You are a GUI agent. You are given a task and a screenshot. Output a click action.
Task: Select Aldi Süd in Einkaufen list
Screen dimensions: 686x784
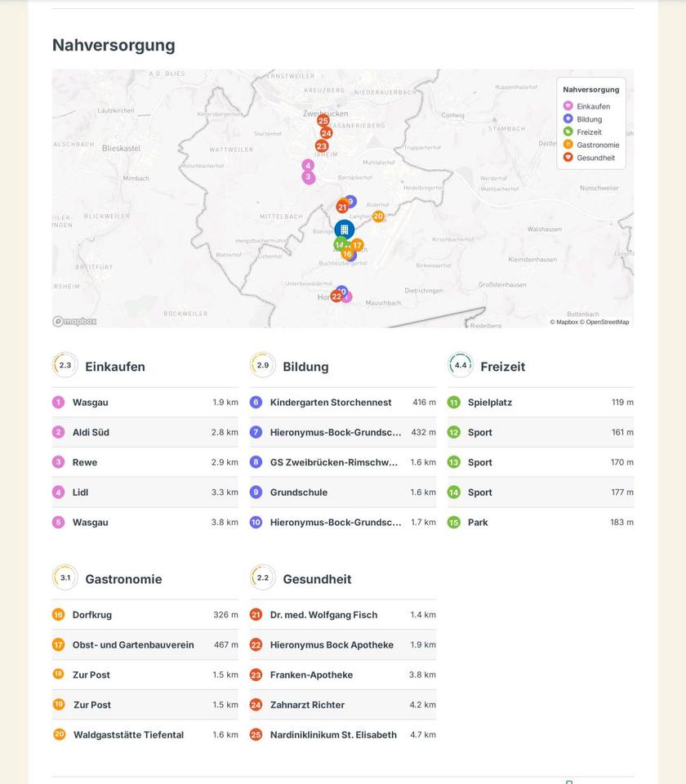(x=91, y=432)
